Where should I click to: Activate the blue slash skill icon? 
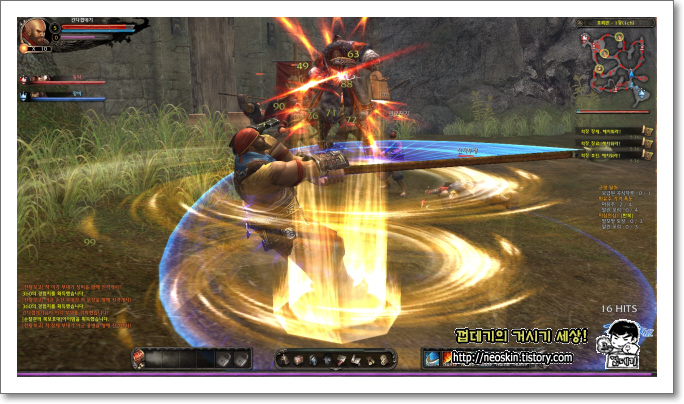tap(432, 359)
